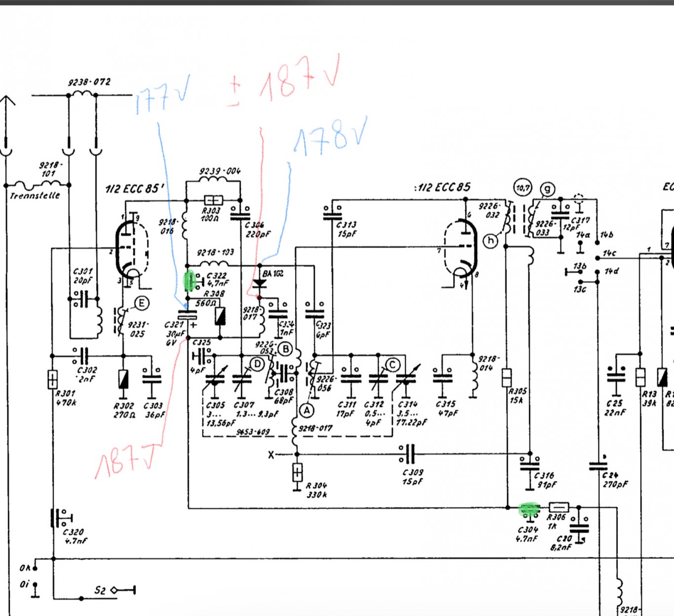Select resistor label R302

(124, 406)
